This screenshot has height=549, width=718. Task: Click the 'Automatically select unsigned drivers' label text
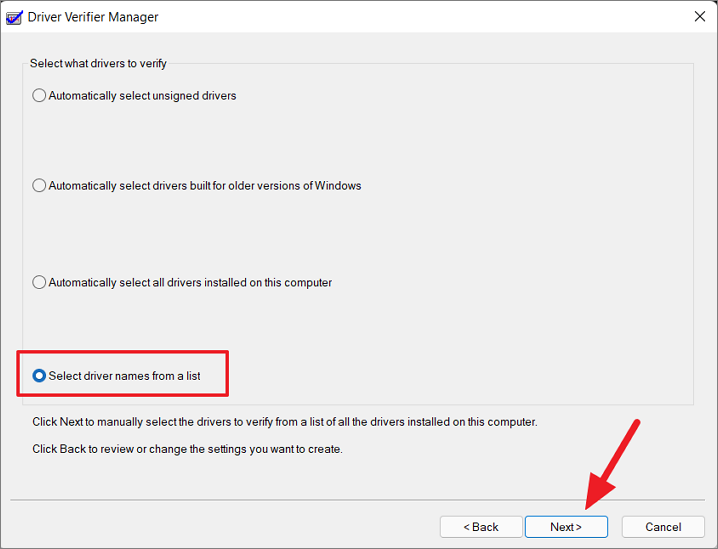coord(142,96)
